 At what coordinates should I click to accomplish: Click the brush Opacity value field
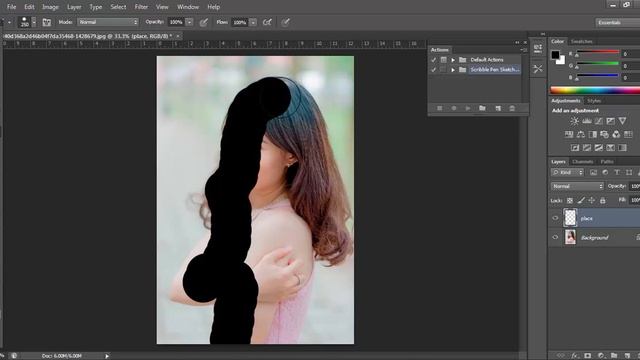click(x=176, y=22)
